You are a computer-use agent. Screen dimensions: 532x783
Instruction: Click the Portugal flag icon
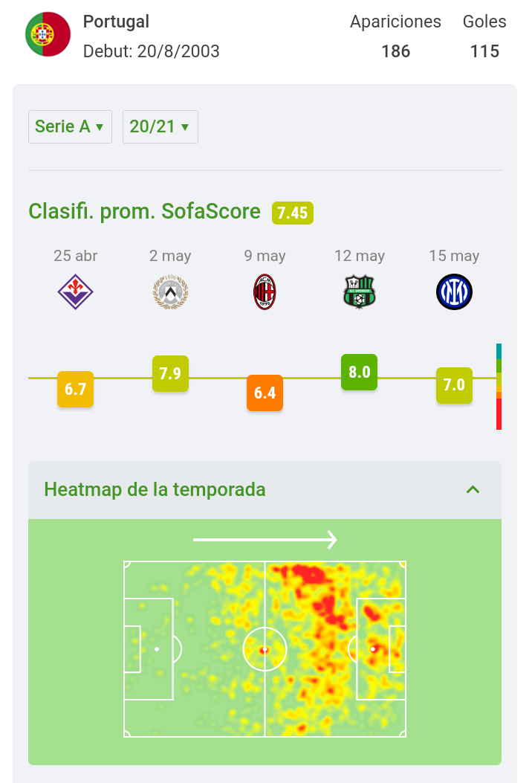point(48,34)
